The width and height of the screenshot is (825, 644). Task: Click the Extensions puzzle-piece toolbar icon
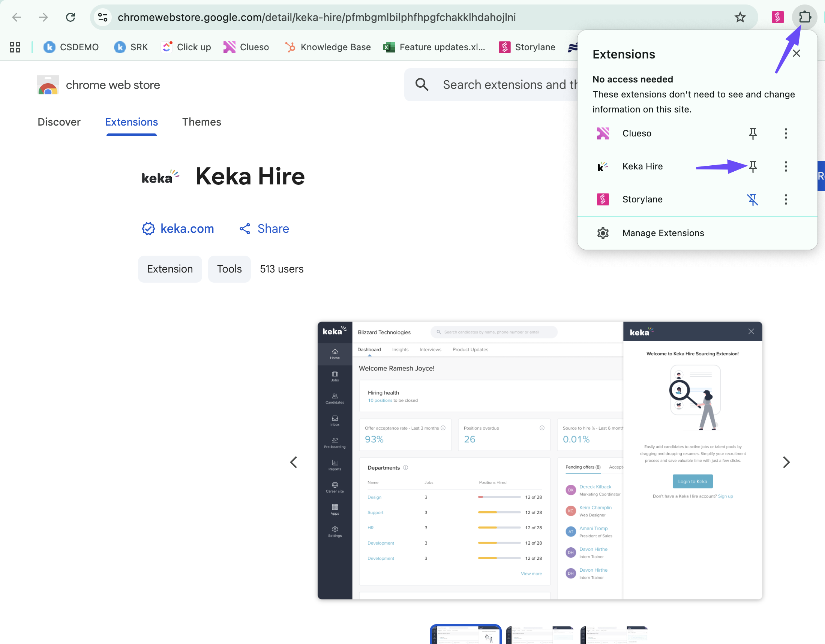click(x=805, y=17)
